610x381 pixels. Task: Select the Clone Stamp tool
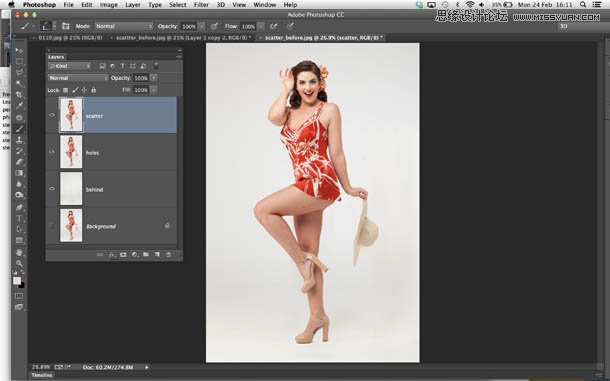pos(19,140)
